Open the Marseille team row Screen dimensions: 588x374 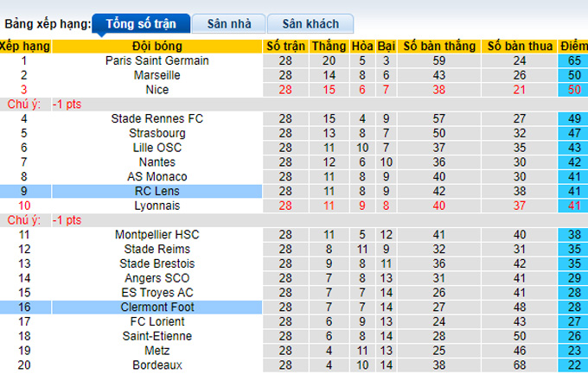[x=157, y=75]
